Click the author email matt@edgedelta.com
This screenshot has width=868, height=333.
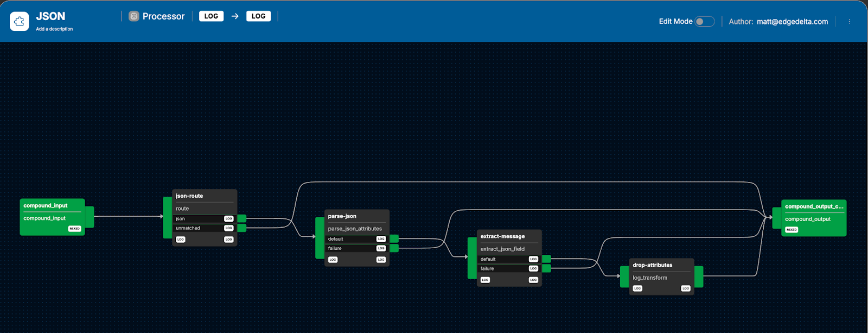[x=792, y=22]
